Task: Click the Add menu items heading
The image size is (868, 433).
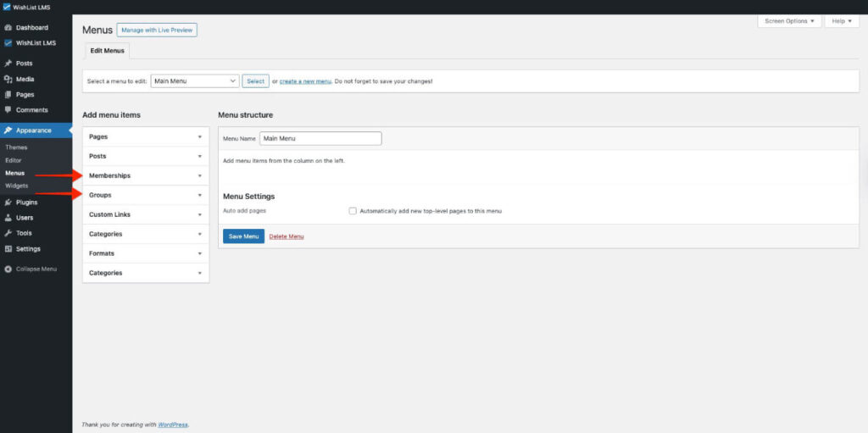Action: coord(111,115)
